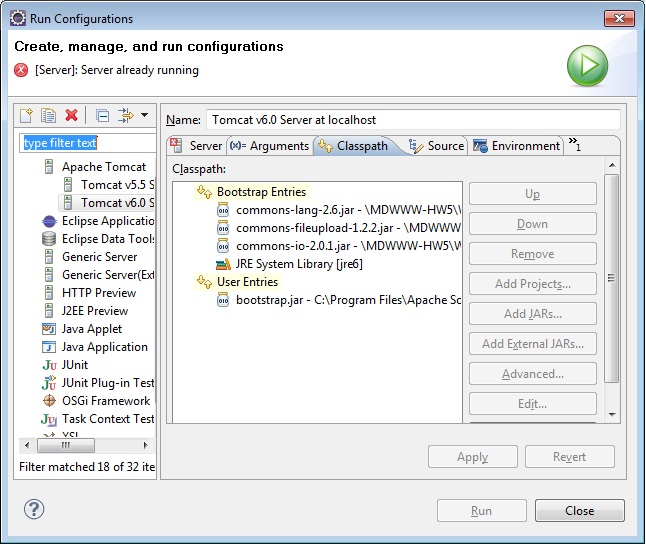Image resolution: width=646 pixels, height=544 pixels.
Task: Switch to the Source tab
Action: tap(436, 146)
